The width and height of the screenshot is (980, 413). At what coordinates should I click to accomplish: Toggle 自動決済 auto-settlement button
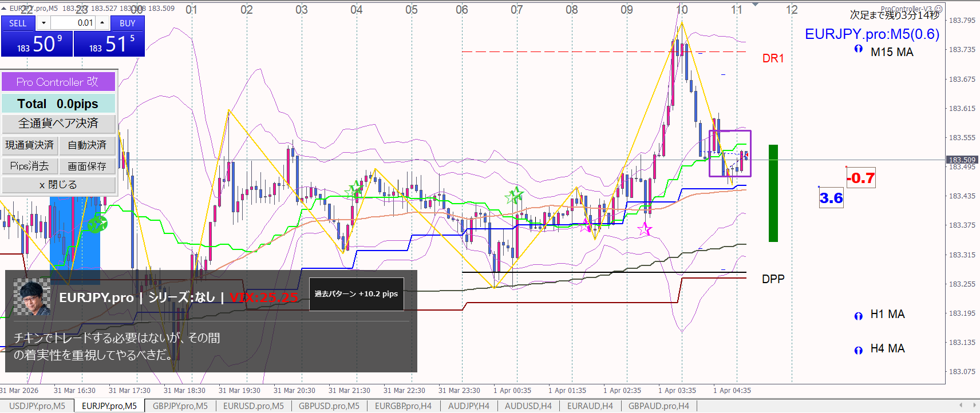pos(87,145)
